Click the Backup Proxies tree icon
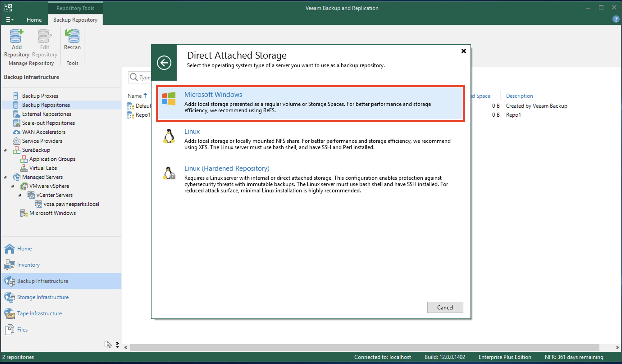622x364 pixels. [16, 96]
